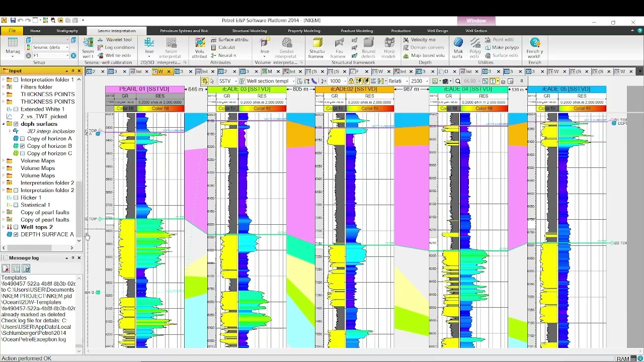Click iEADE 05 [SSTVD] well header
This screenshot has height=362, width=644.
pyautogui.click(x=567, y=89)
